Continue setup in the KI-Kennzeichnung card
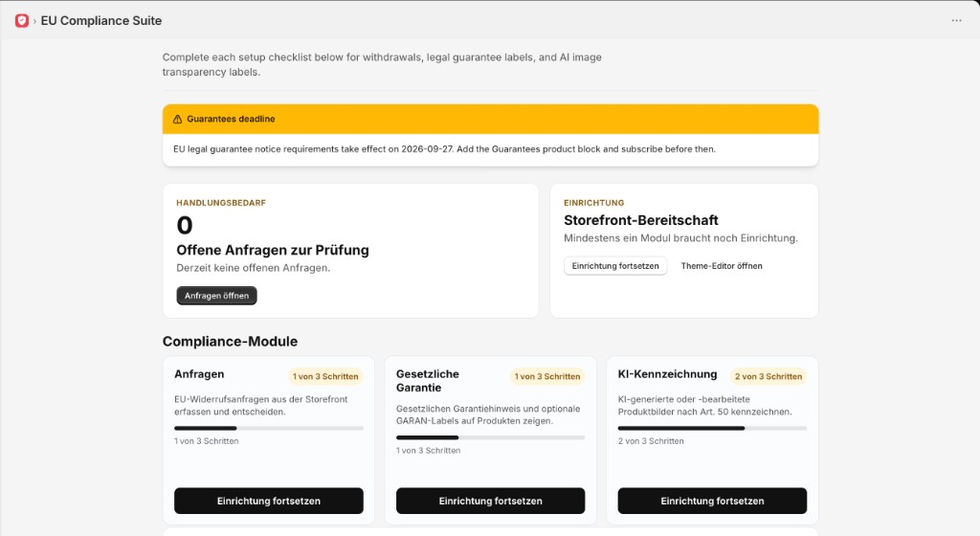980x536 pixels. click(x=712, y=501)
